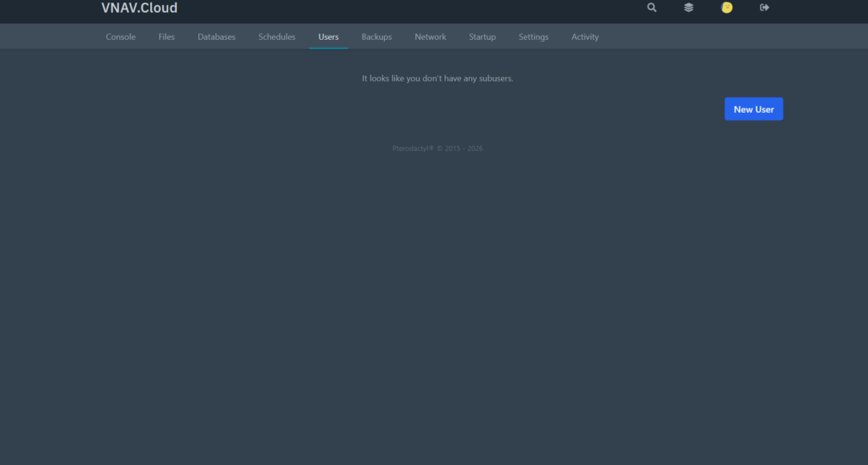Open the Settings tab
This screenshot has width=868, height=465.
pos(533,36)
